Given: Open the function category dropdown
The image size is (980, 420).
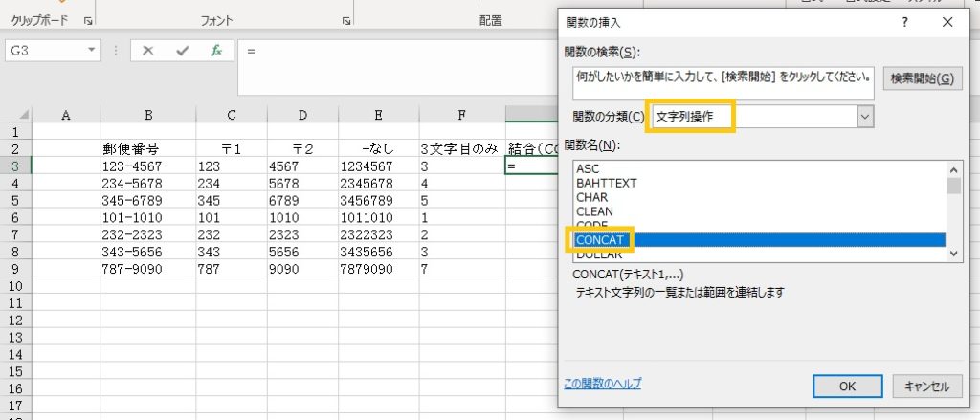Looking at the screenshot, I should (865, 116).
